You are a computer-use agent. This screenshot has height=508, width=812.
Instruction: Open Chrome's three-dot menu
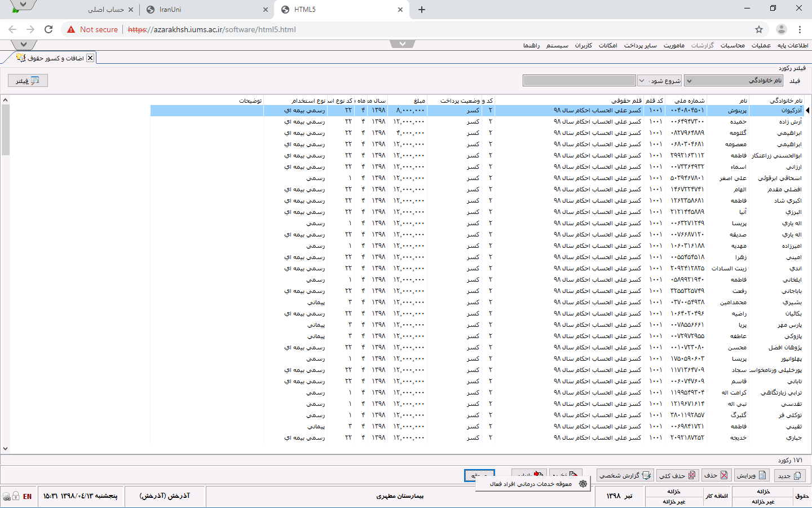click(800, 29)
